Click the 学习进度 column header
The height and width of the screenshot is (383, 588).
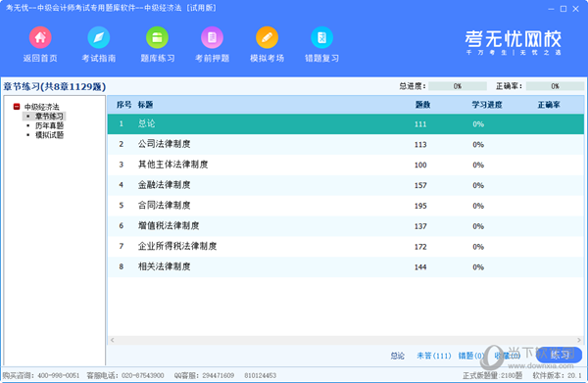[487, 105]
